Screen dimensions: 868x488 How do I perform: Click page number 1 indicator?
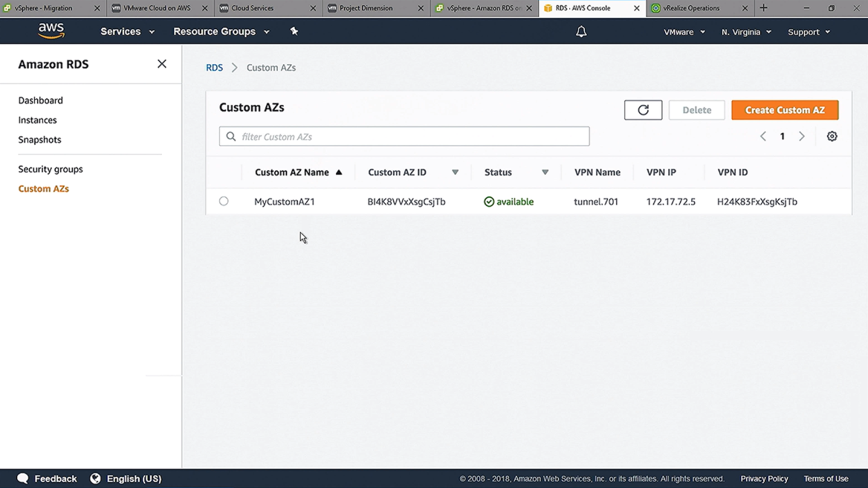[783, 136]
